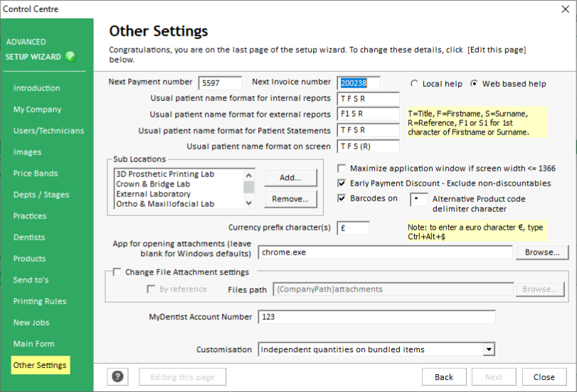Image resolution: width=577 pixels, height=392 pixels.
Task: Select Web based help radio option
Action: [475, 84]
